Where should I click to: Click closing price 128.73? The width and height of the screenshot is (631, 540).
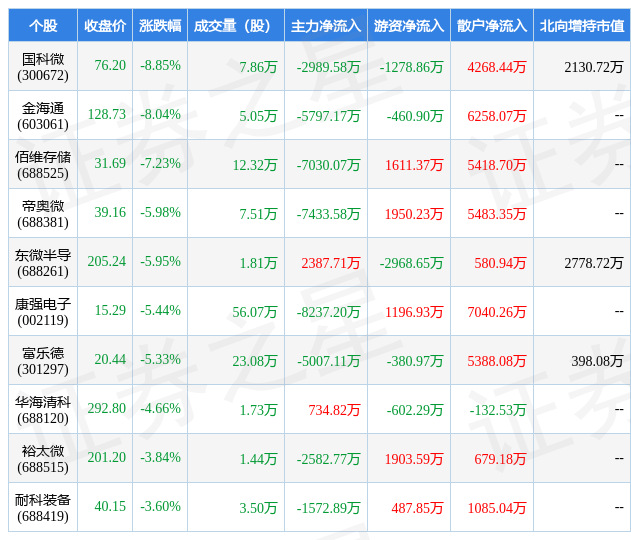[x=107, y=114]
